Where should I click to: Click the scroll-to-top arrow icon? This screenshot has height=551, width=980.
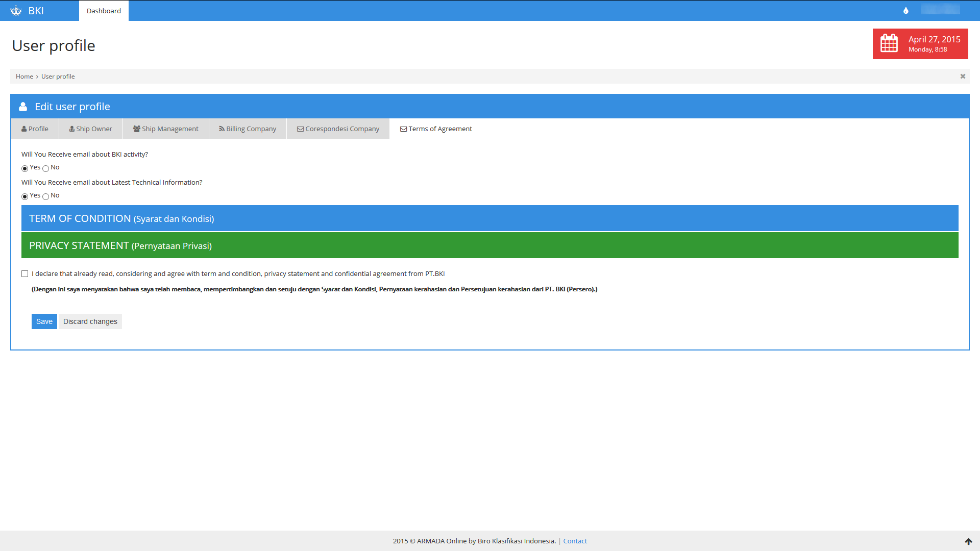point(968,541)
